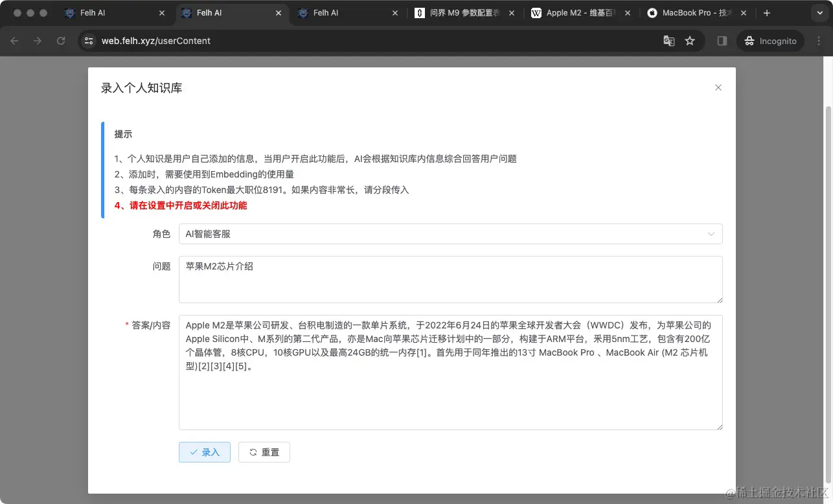Focus the 问题 text area
The image size is (833, 504).
coord(450,279)
